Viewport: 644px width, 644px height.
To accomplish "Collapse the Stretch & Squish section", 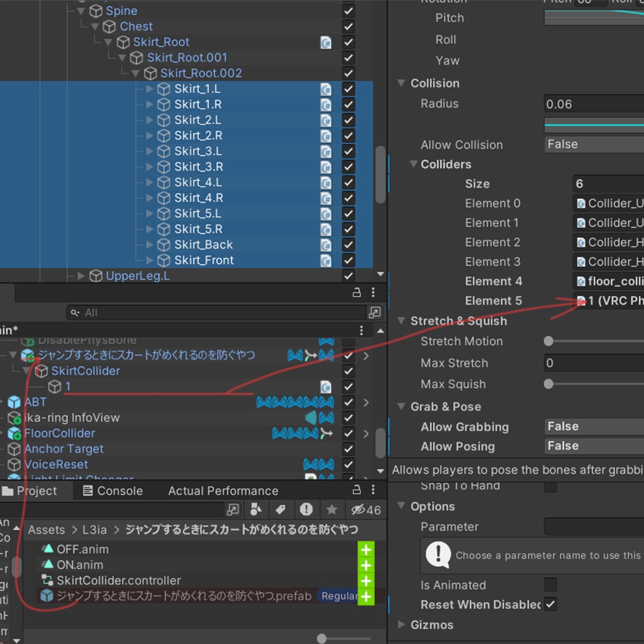I will (401, 321).
